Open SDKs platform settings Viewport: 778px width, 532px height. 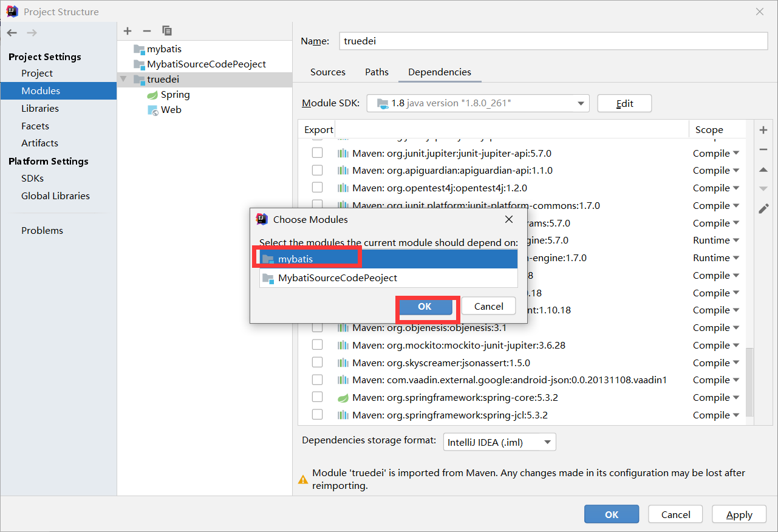32,178
